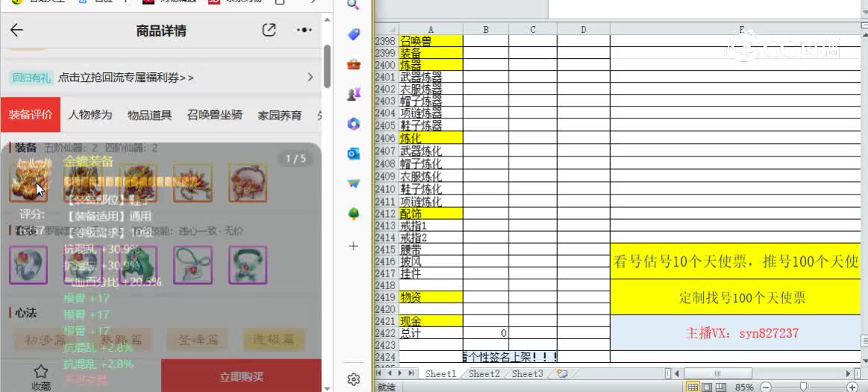Image resolution: width=868 pixels, height=392 pixels.
Task: Click the 现金 cell in row 2421
Action: [431, 321]
